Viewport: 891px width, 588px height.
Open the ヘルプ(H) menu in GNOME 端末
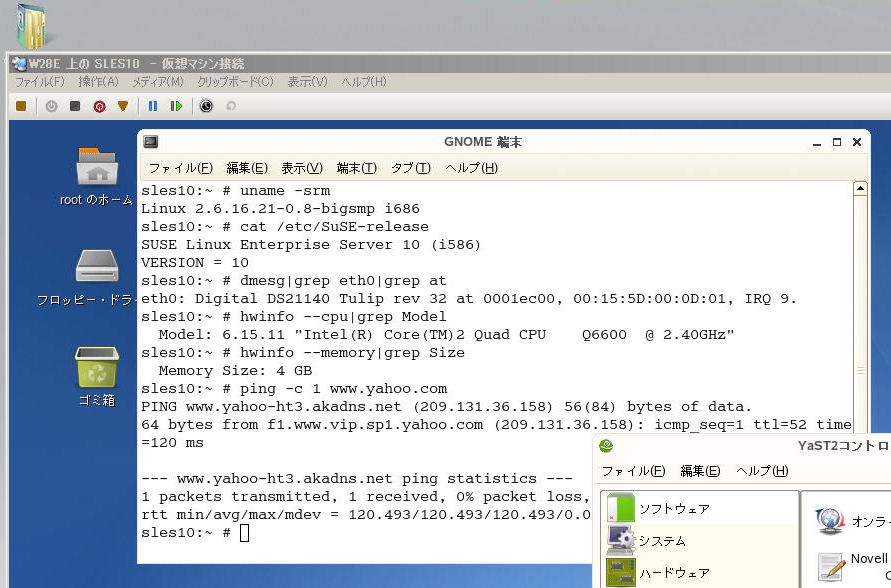coord(472,168)
